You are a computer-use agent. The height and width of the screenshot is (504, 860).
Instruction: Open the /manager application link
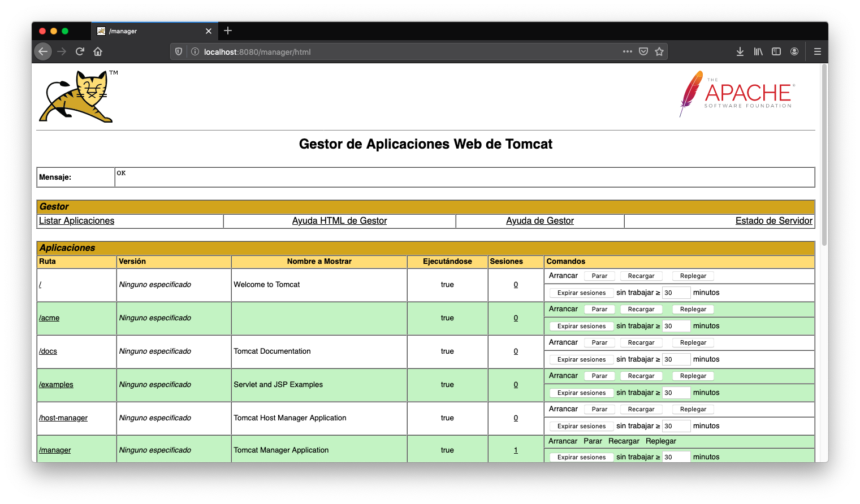click(55, 450)
